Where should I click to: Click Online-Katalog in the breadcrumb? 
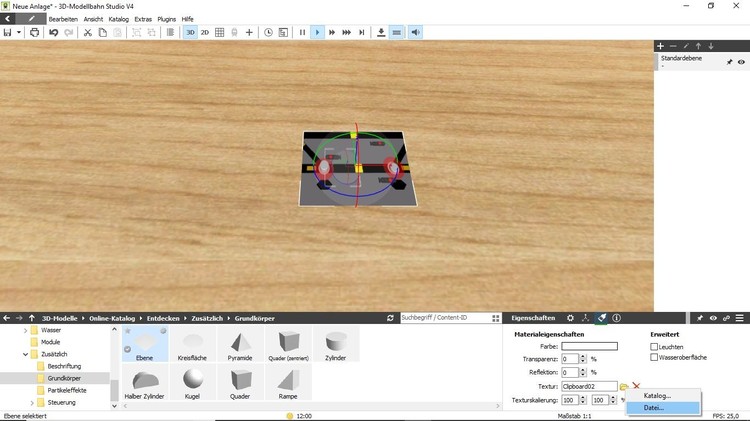pos(112,318)
